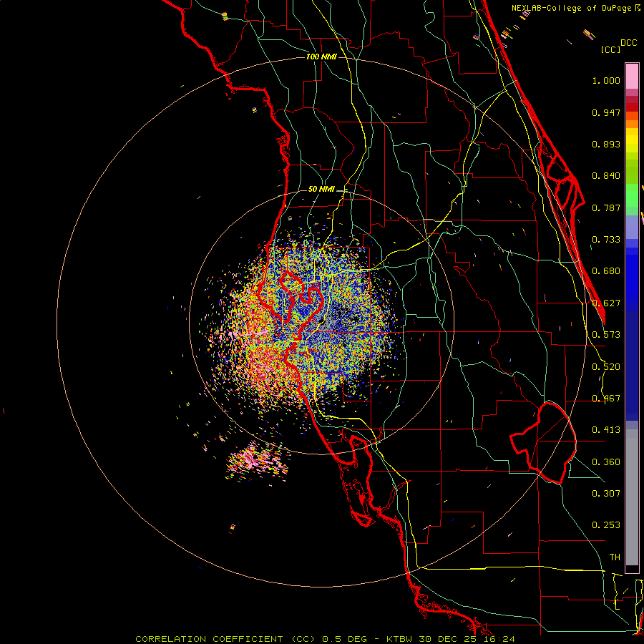Click the [CC] units label

point(611,49)
